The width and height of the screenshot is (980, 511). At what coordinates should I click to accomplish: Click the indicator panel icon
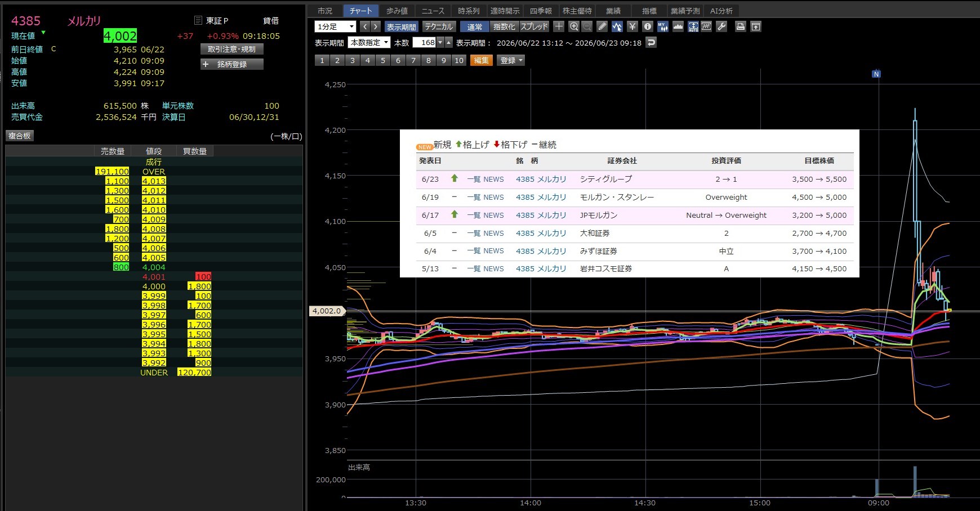click(706, 26)
